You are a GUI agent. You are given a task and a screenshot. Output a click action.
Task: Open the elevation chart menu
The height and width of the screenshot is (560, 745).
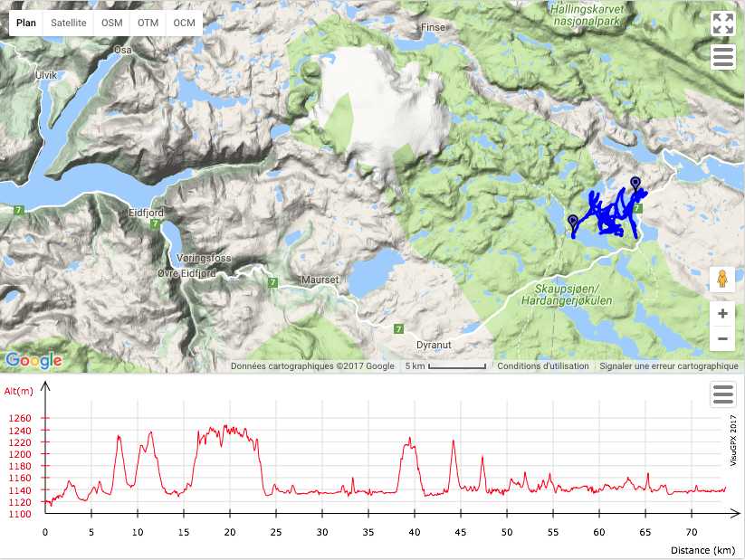[722, 394]
